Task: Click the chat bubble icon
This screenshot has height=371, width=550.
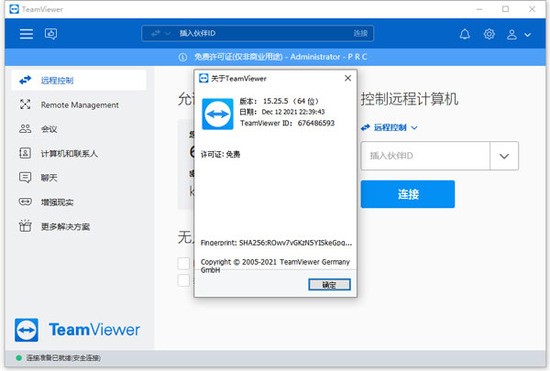Action: pyautogui.click(x=25, y=178)
